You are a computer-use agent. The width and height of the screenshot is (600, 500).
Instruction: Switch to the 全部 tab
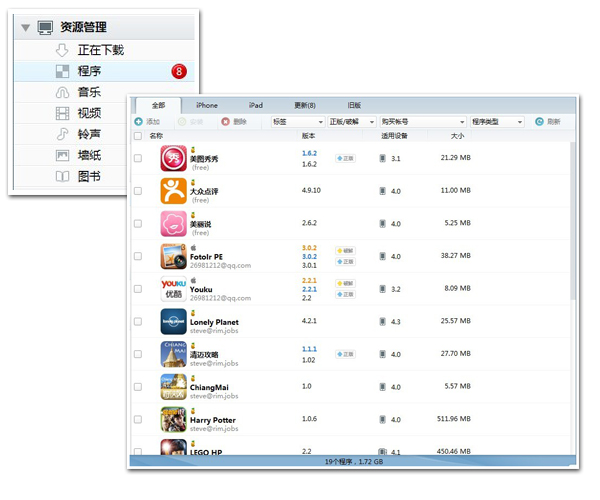(158, 105)
